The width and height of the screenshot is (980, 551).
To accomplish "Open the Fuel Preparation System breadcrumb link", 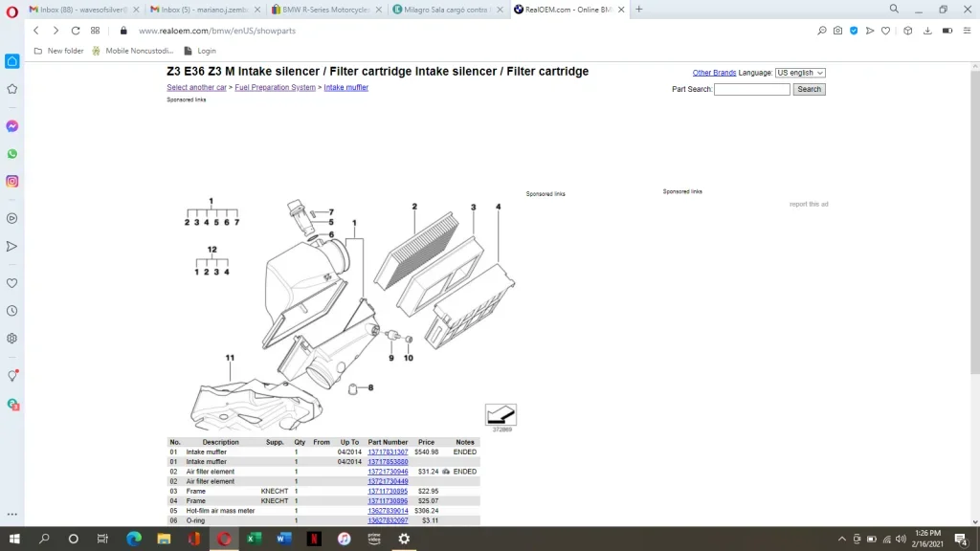I will 275,87.
